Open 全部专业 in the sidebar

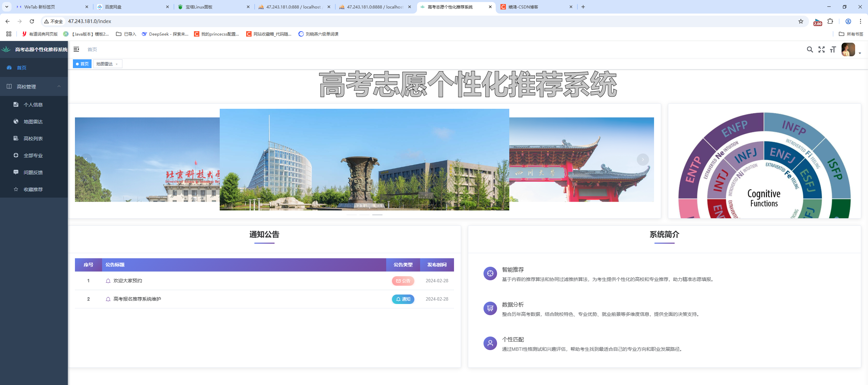33,156
